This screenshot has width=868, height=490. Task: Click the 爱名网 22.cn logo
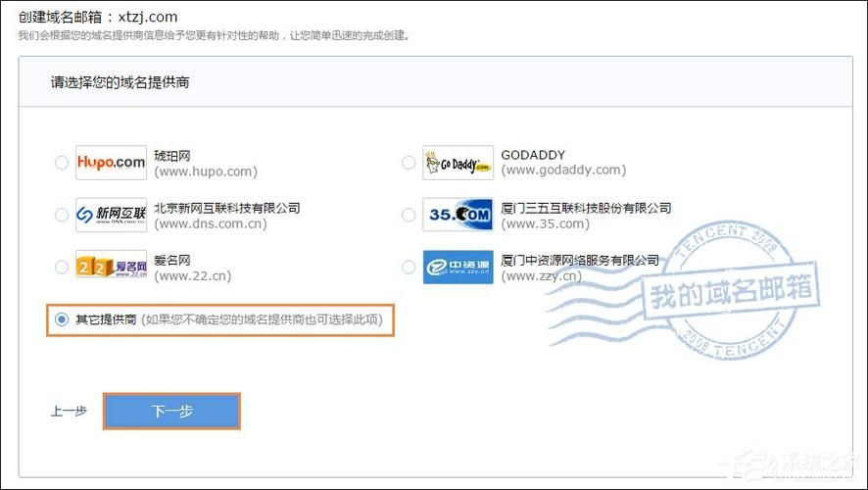coord(111,267)
